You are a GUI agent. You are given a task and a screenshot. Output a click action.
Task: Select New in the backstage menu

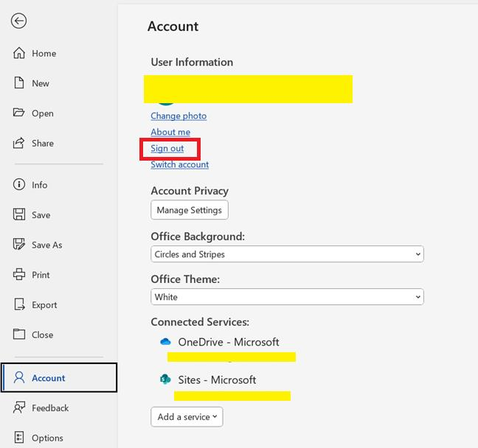click(x=41, y=83)
